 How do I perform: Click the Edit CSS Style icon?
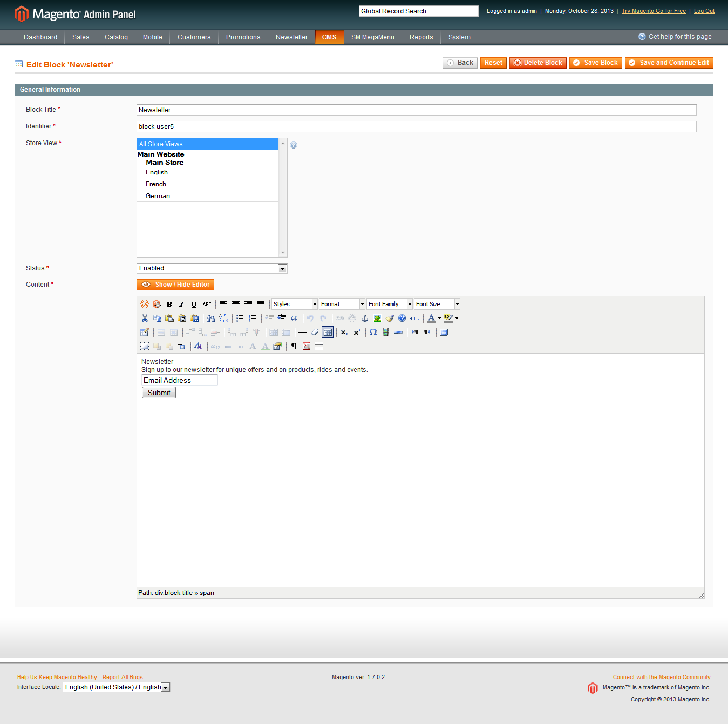pyautogui.click(x=199, y=346)
